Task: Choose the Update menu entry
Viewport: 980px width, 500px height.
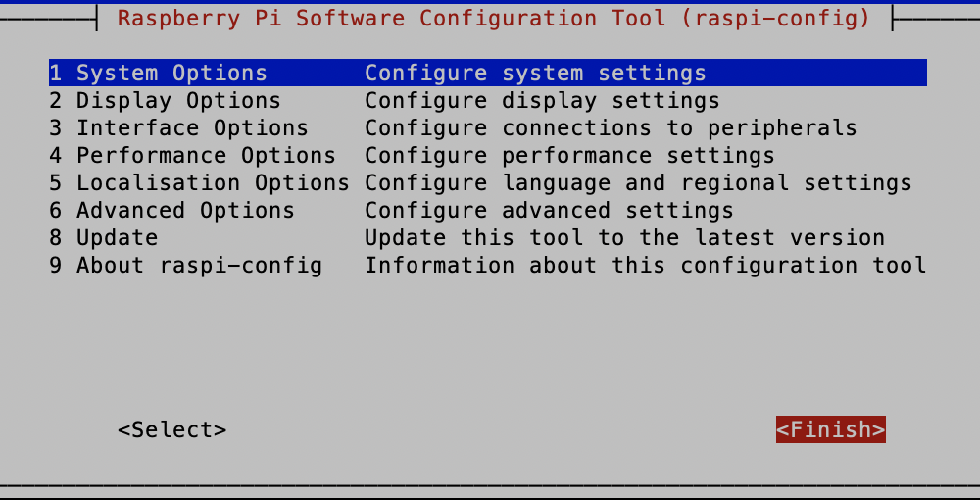Action: 117,238
